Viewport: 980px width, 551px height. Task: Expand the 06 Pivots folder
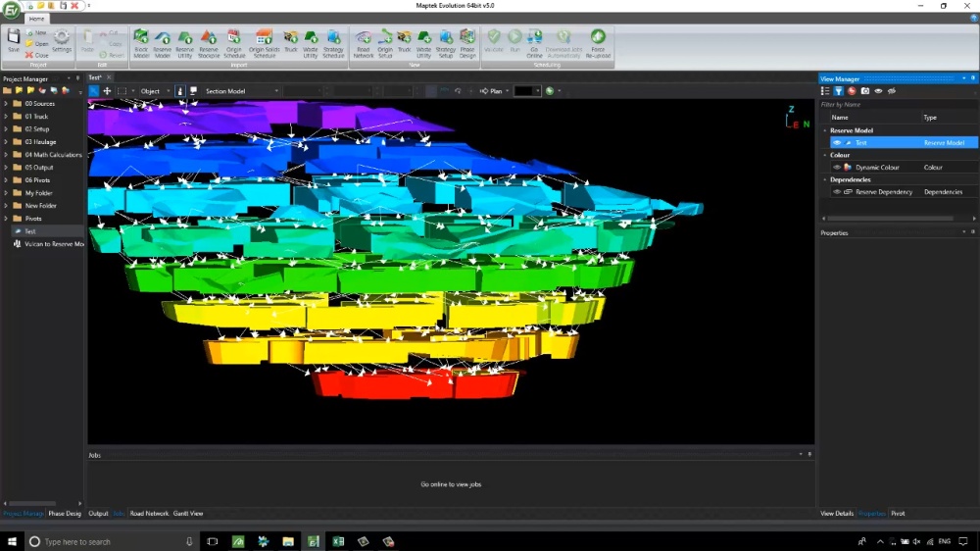[x=6, y=180]
